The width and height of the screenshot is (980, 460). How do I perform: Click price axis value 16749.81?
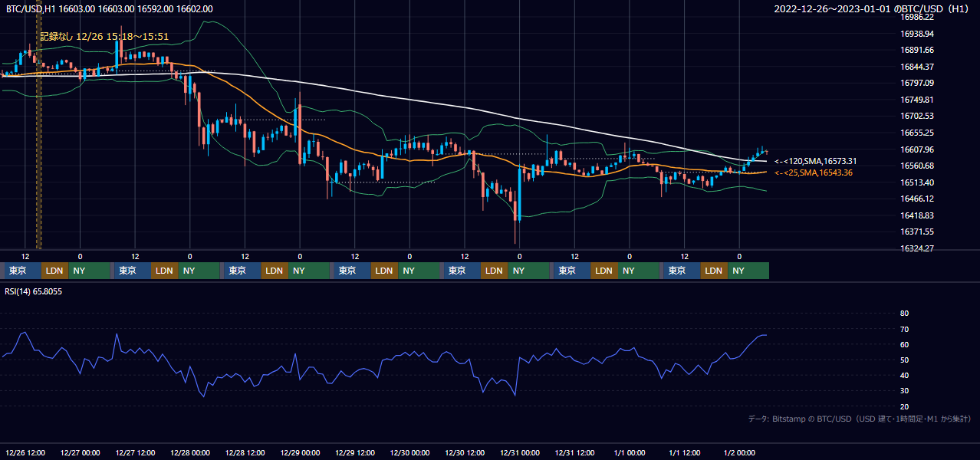click(x=916, y=100)
